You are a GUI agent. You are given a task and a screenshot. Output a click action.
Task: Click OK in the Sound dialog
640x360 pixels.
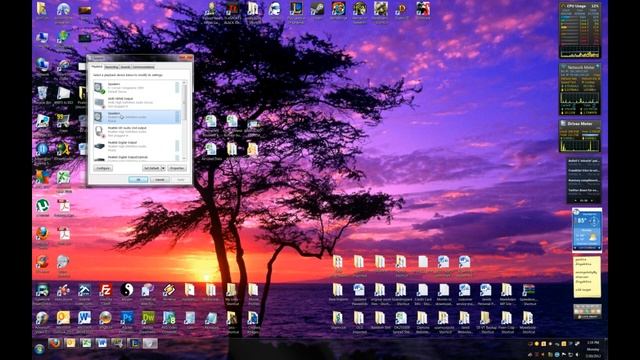click(138, 180)
